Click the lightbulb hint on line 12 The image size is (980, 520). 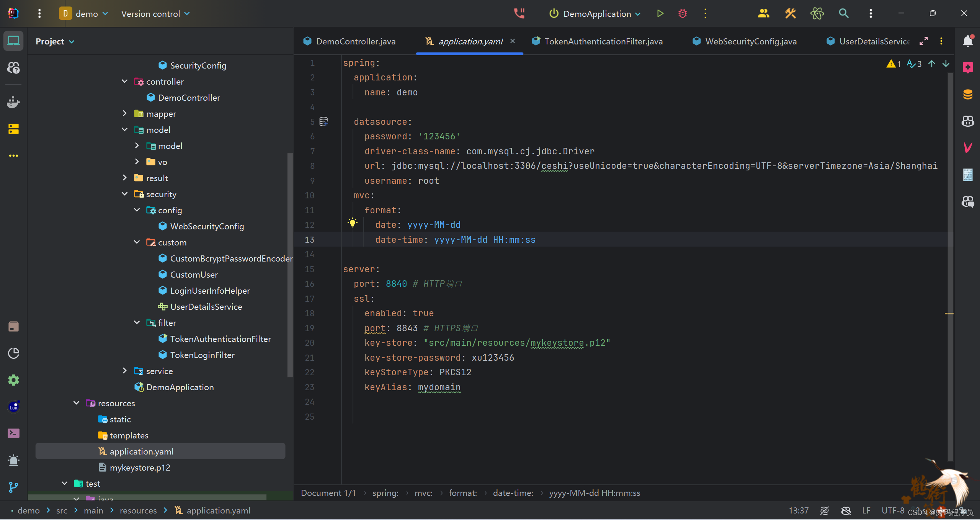pos(353,222)
